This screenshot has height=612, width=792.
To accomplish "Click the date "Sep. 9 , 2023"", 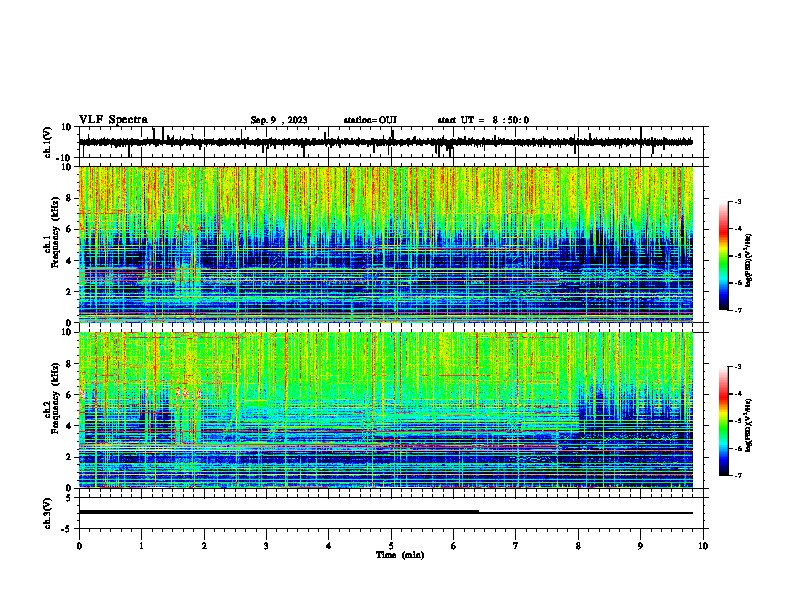I will point(279,120).
